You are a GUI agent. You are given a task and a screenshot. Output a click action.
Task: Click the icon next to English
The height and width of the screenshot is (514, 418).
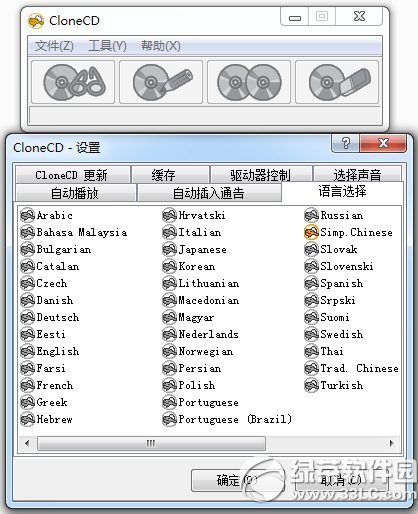(27, 351)
